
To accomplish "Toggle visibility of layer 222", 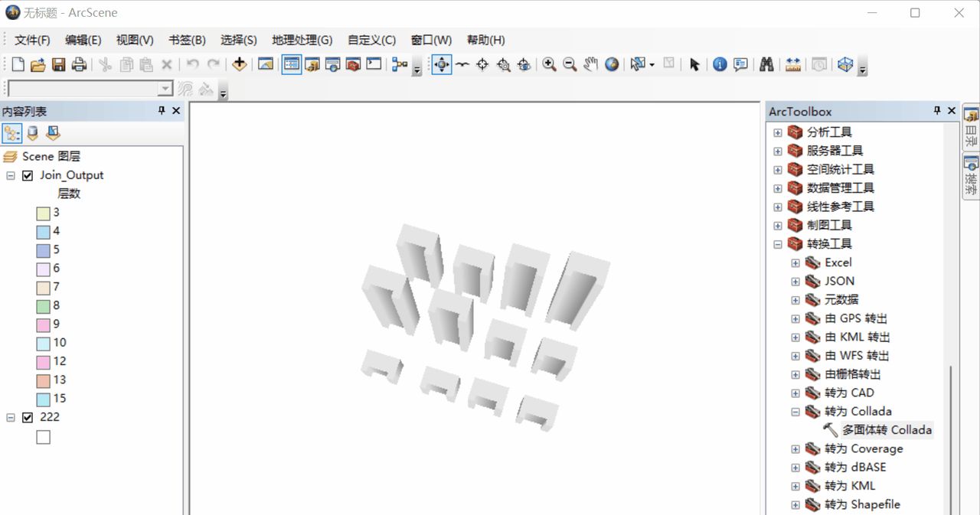I will [x=28, y=417].
